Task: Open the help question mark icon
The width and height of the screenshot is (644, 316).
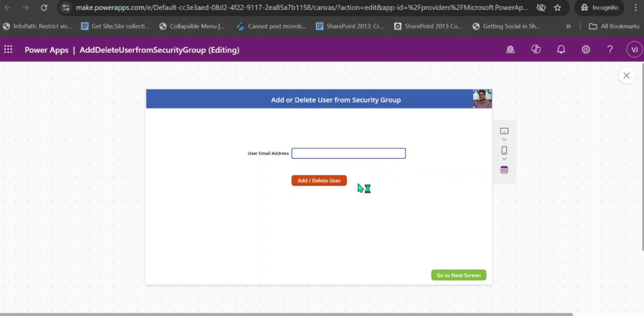Action: coord(609,50)
